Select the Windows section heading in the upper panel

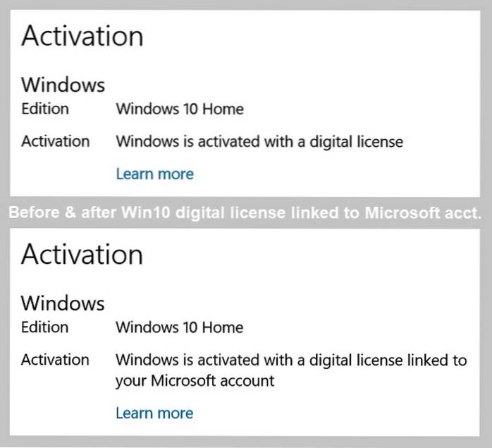[63, 85]
